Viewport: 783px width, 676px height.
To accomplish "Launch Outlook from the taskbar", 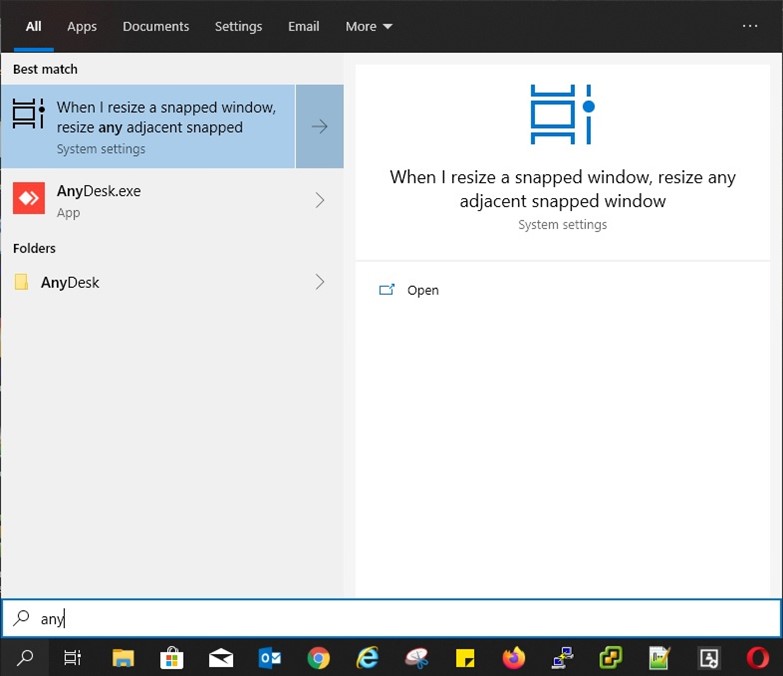I will 270,659.
